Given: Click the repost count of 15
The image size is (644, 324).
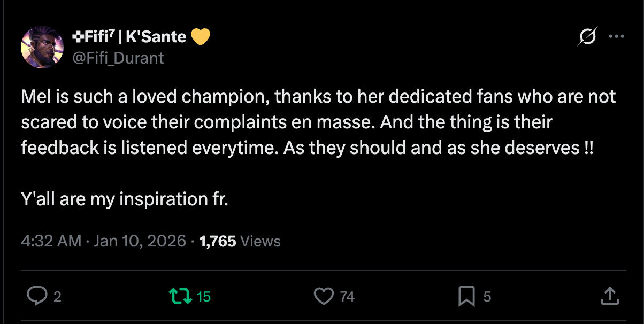Looking at the screenshot, I should pyautogui.click(x=204, y=296).
